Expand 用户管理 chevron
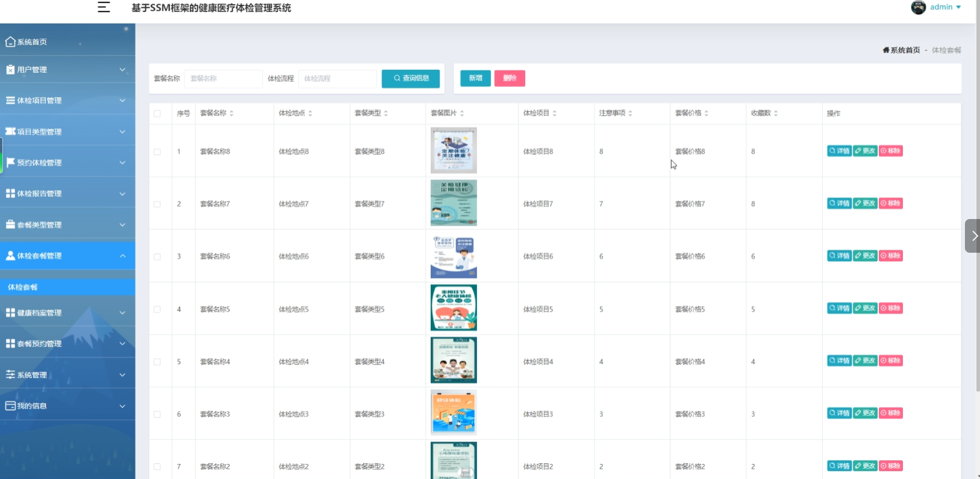The width and height of the screenshot is (980, 479). (122, 70)
